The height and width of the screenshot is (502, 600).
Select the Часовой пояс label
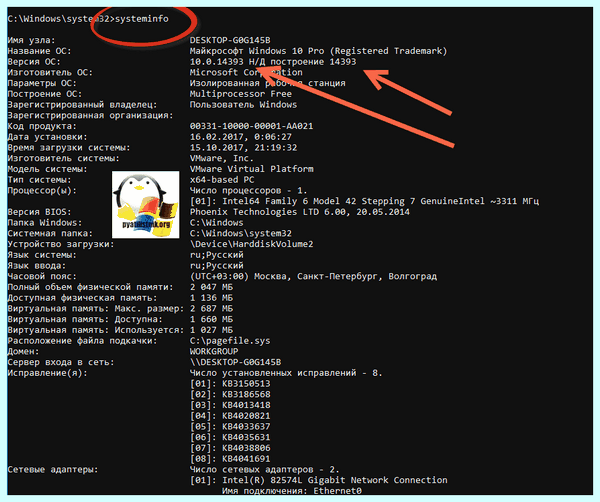pyautogui.click(x=42, y=276)
